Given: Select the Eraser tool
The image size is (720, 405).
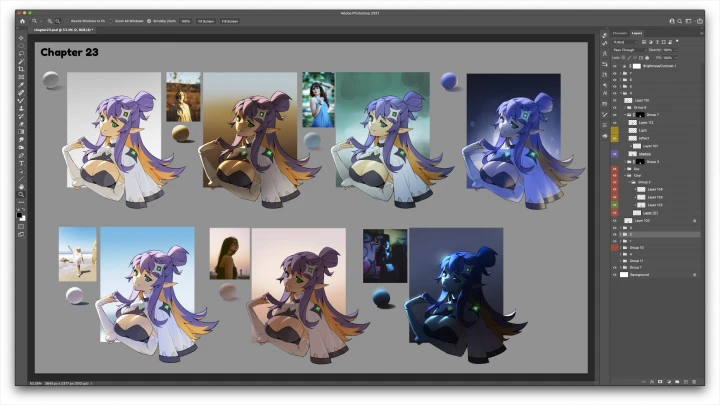Looking at the screenshot, I should [21, 124].
